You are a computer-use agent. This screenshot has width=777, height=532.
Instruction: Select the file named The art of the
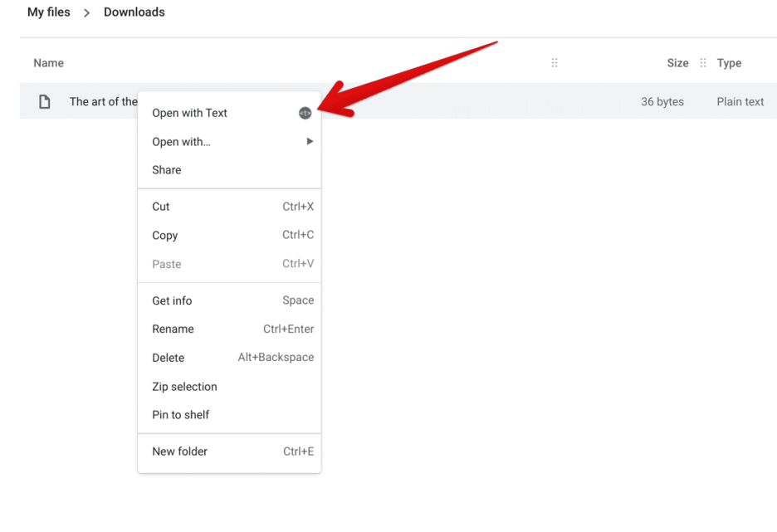(x=103, y=101)
